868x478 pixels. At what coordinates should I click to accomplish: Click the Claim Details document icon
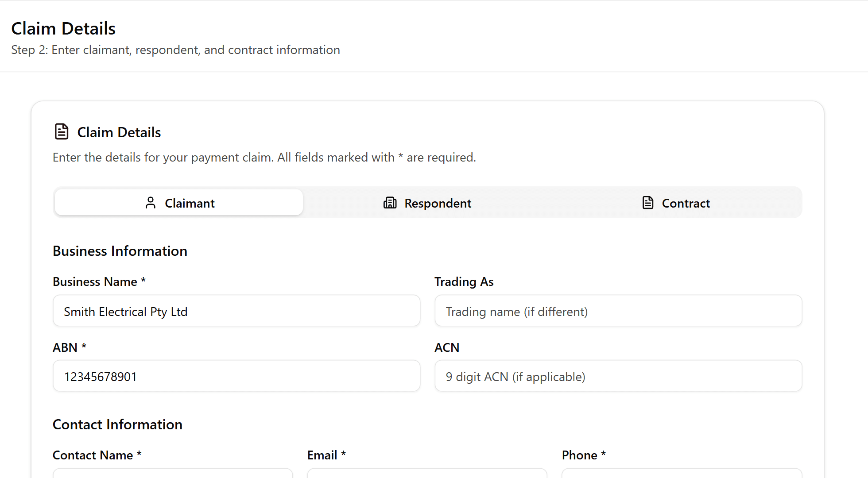[61, 131]
